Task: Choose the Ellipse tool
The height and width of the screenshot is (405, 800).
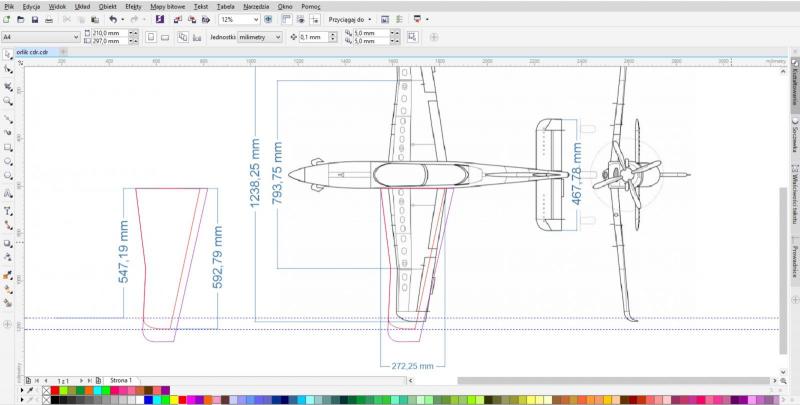Action: click(8, 161)
